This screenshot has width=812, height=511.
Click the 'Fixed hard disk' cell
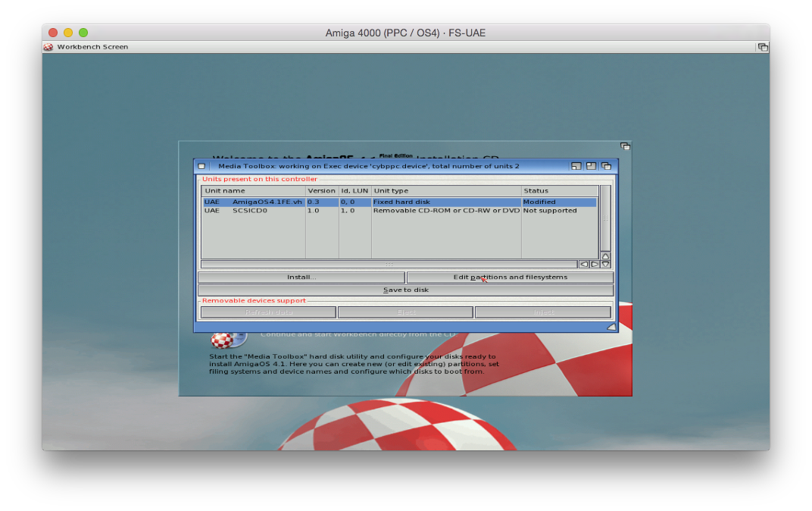tap(402, 202)
